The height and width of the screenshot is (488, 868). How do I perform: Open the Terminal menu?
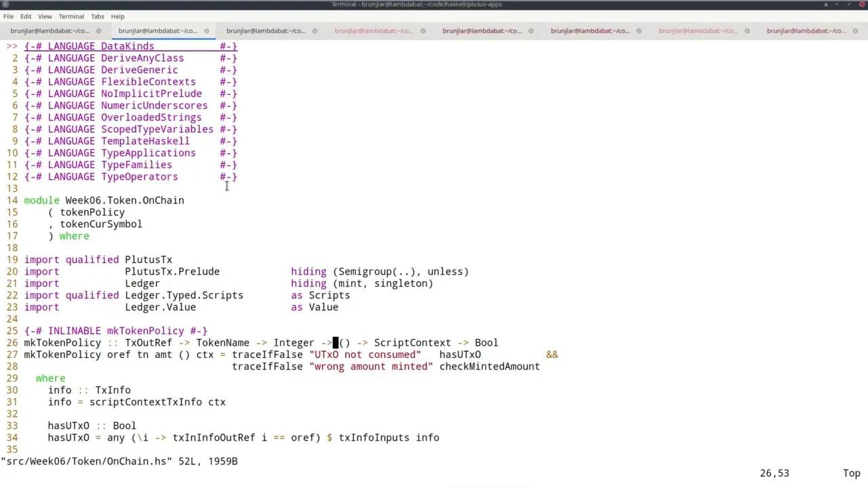[x=71, y=16]
